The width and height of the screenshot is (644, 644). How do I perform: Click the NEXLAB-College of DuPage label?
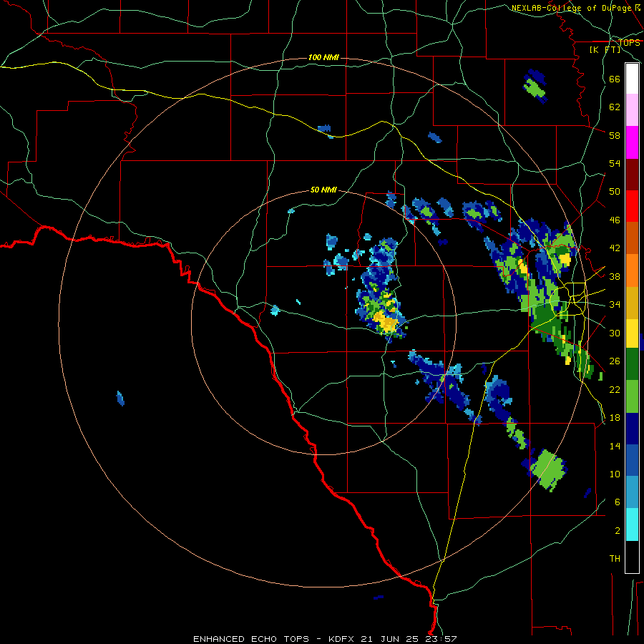tap(572, 8)
